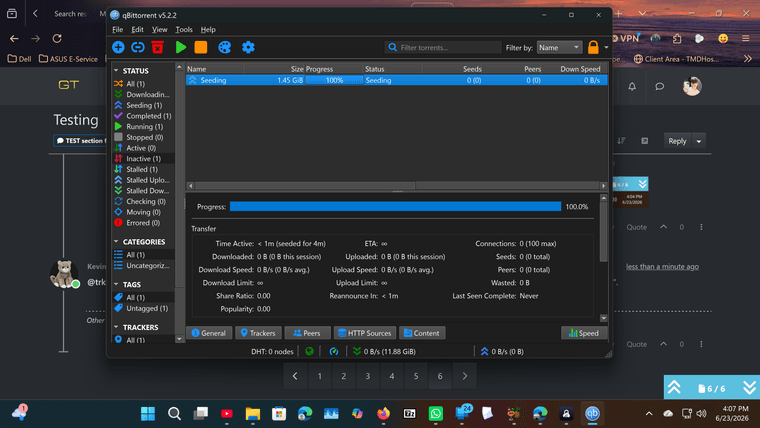Screen dimensions: 760x428
Task: Collapse the CATEGORIES section
Action: 116,241
